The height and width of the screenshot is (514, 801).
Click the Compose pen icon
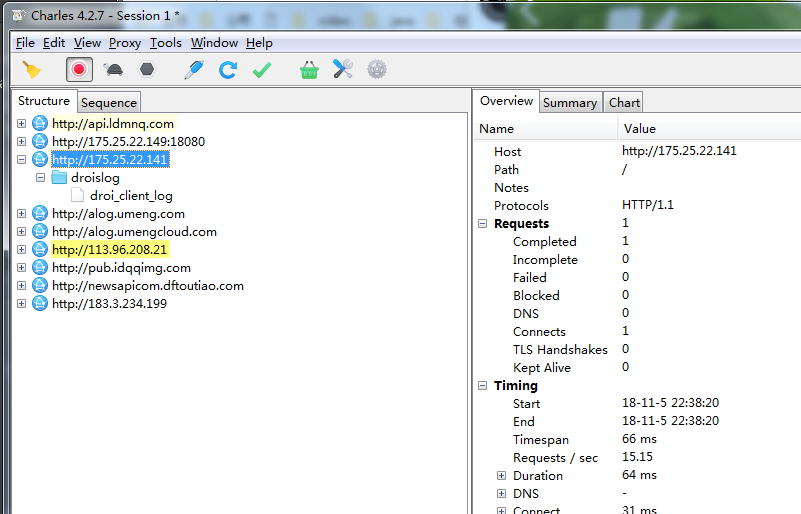pyautogui.click(x=194, y=69)
